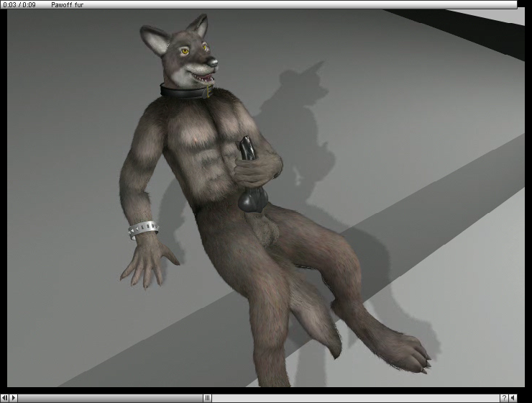Click the 'Pawoff fur' title text
This screenshot has height=403, width=532.
click(x=67, y=5)
